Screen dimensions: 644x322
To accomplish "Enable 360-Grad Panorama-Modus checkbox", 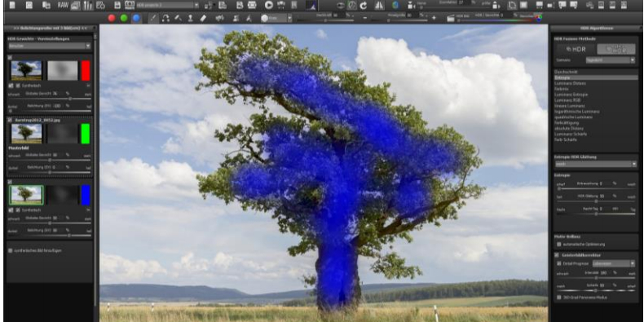I will [559, 297].
